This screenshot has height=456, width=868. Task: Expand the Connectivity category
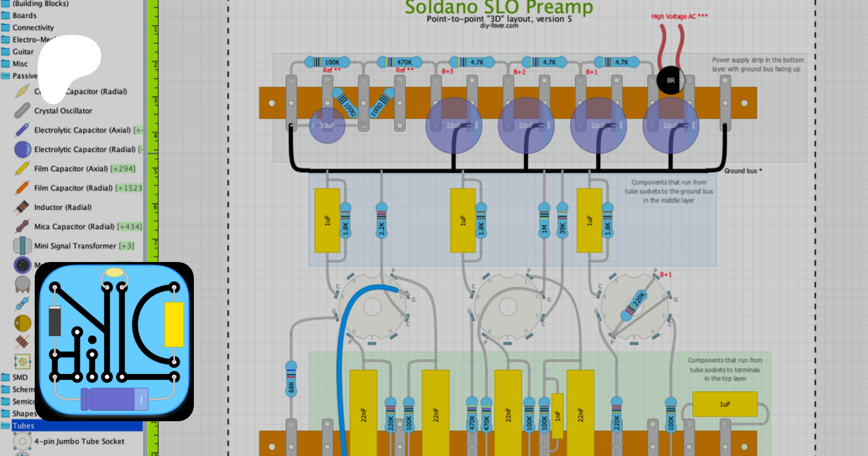[33, 28]
